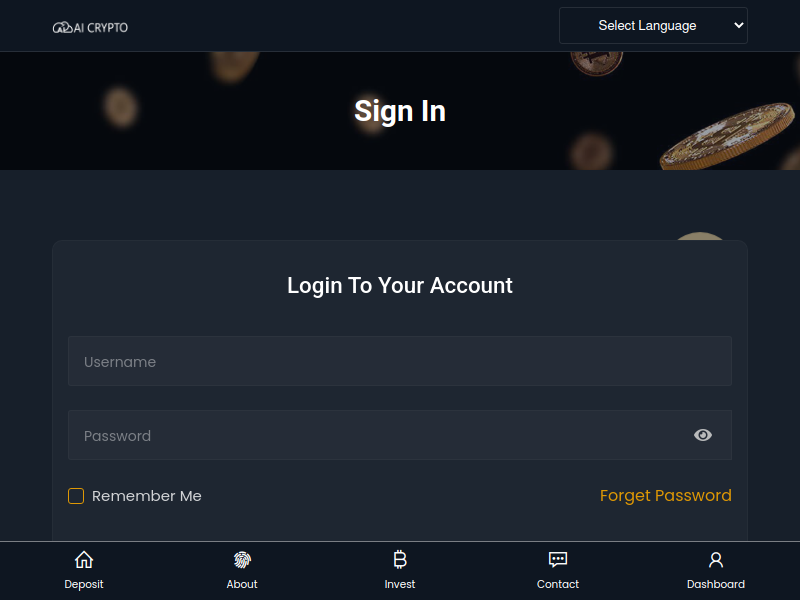The width and height of the screenshot is (800, 600).
Task: Click the person icon above Dashboard
Action: (x=716, y=560)
